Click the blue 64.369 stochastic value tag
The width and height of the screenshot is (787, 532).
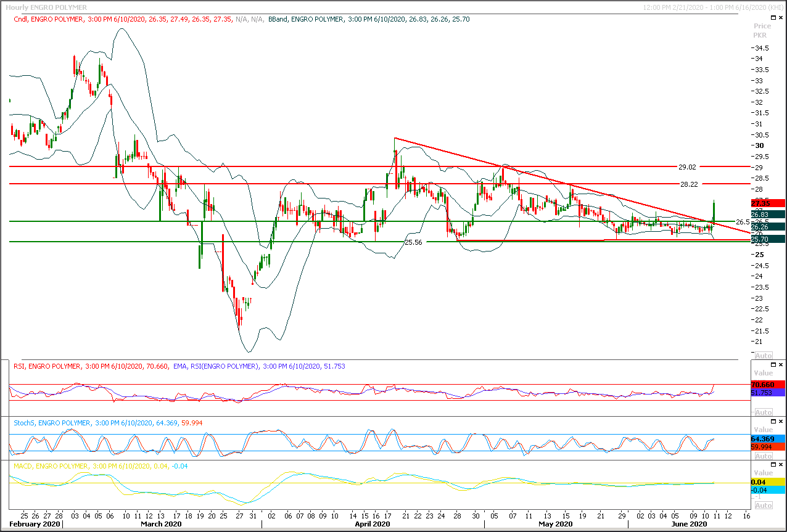click(x=767, y=438)
